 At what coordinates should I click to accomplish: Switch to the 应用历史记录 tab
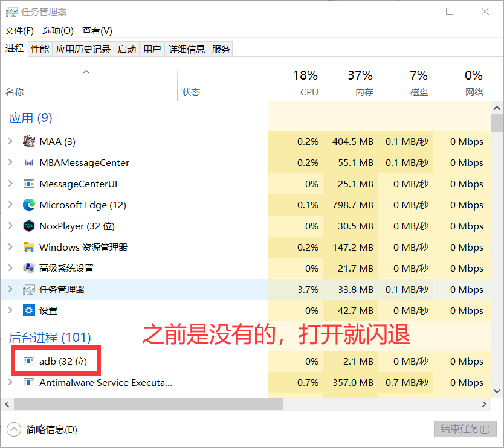(83, 49)
